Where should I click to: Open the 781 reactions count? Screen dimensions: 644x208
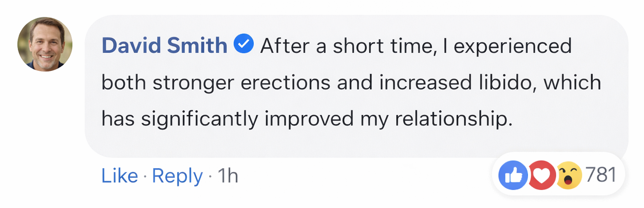[600, 175]
